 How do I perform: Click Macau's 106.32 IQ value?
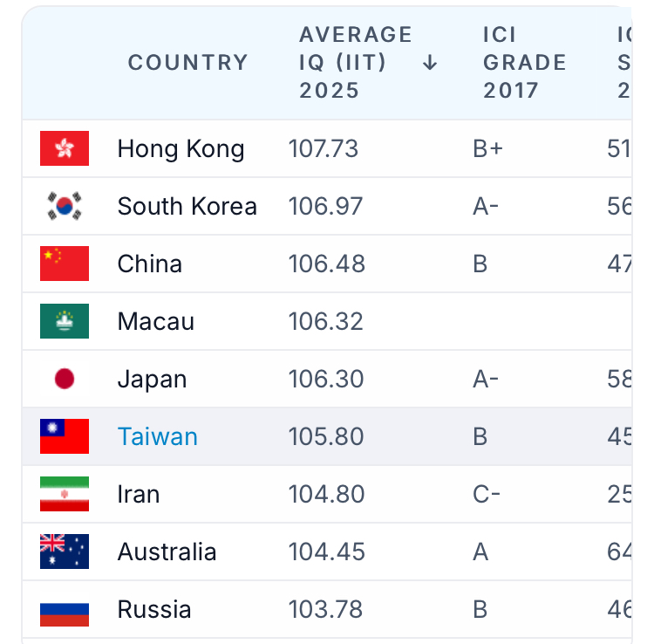pyautogui.click(x=326, y=321)
